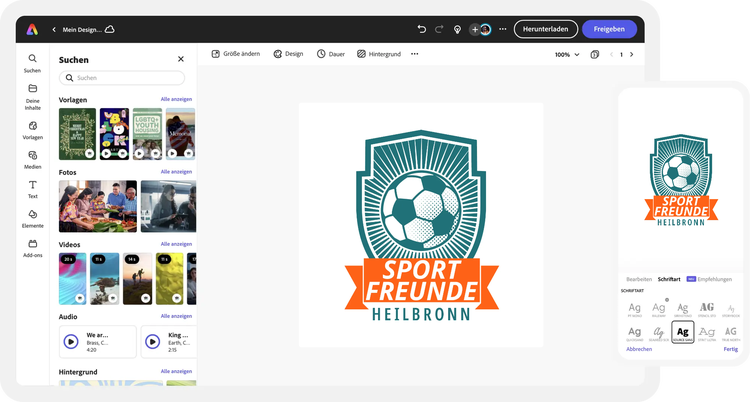Focus the Suchen search field
The height and width of the screenshot is (402, 750).
pos(122,78)
